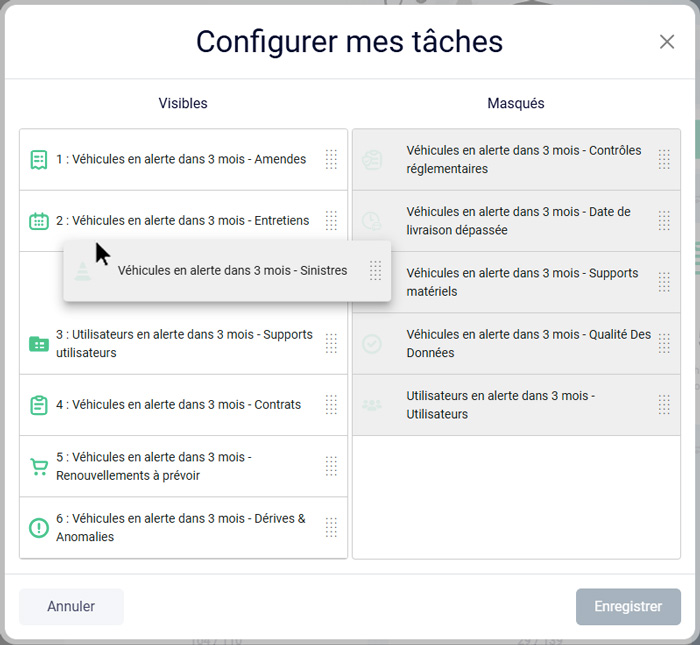Click the Configurer mes tâches title
This screenshot has width=700, height=645.
[x=350, y=42]
